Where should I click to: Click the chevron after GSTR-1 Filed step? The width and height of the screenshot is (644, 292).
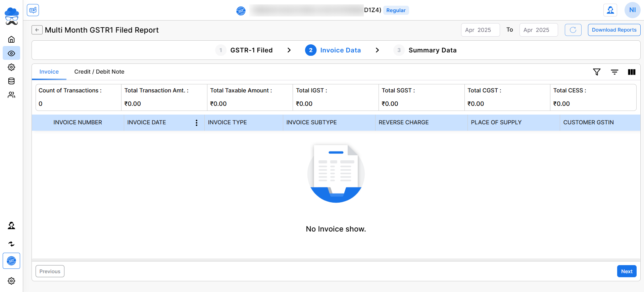pos(289,50)
